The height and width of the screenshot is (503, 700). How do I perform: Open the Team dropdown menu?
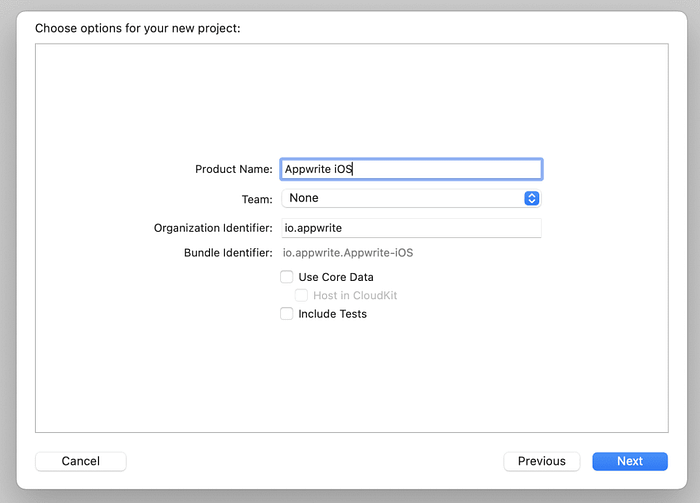[410, 198]
